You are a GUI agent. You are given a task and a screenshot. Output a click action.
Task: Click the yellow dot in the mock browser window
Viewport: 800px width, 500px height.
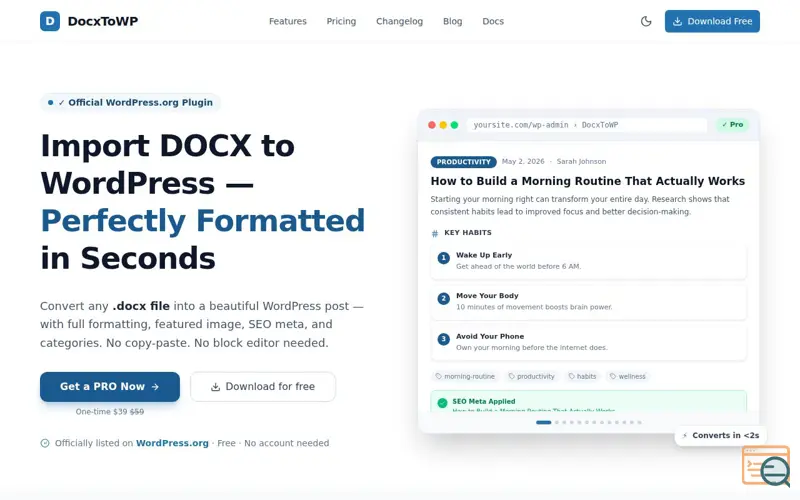coord(443,125)
